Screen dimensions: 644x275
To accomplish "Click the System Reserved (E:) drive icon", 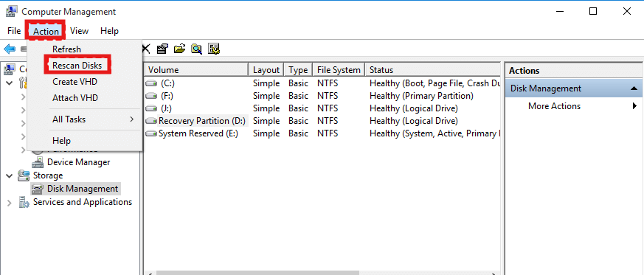I will [151, 133].
